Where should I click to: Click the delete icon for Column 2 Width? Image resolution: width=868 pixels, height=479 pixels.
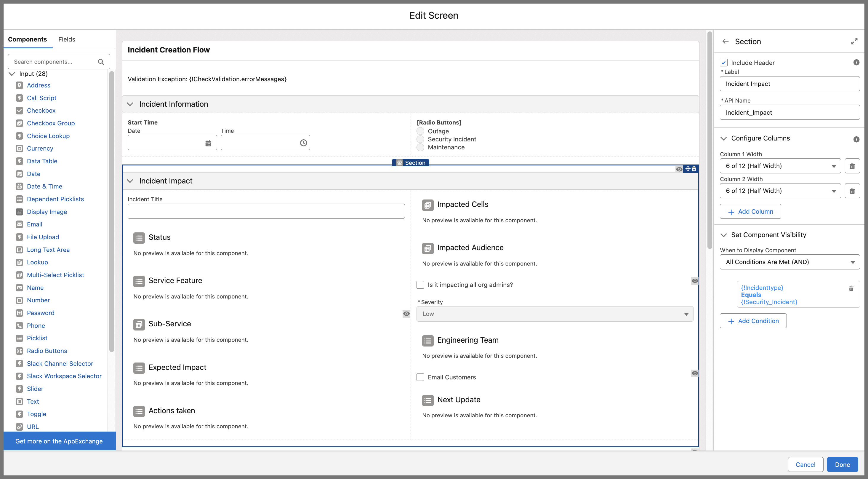click(852, 191)
